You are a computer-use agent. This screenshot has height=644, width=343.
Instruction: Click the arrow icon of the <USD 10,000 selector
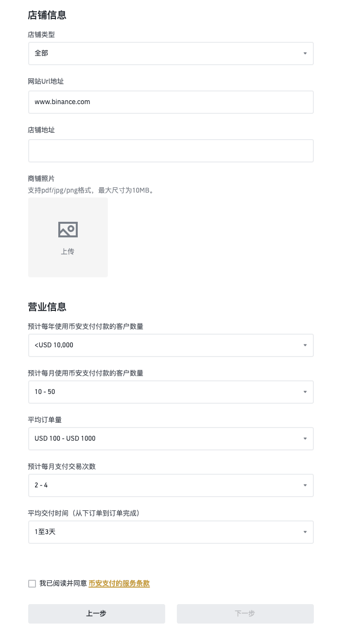[x=305, y=345]
